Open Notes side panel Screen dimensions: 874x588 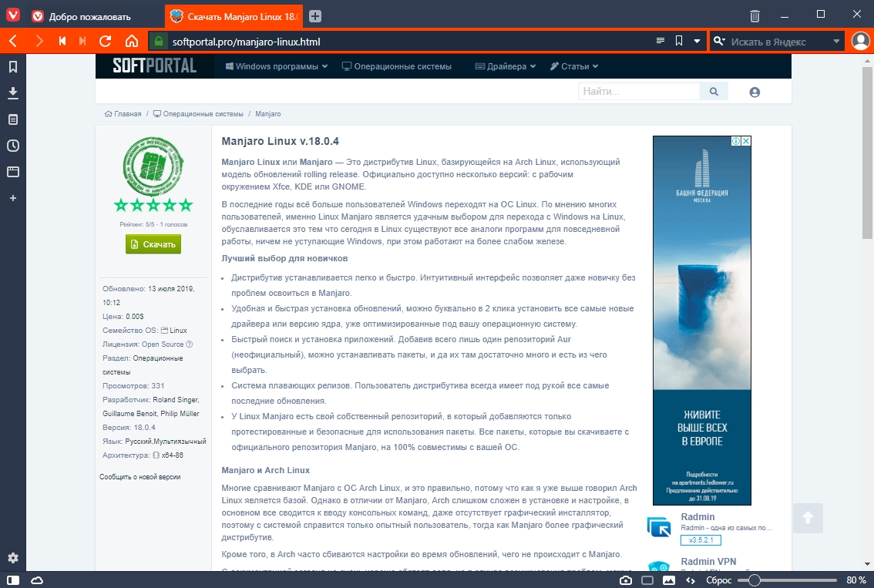[13, 119]
